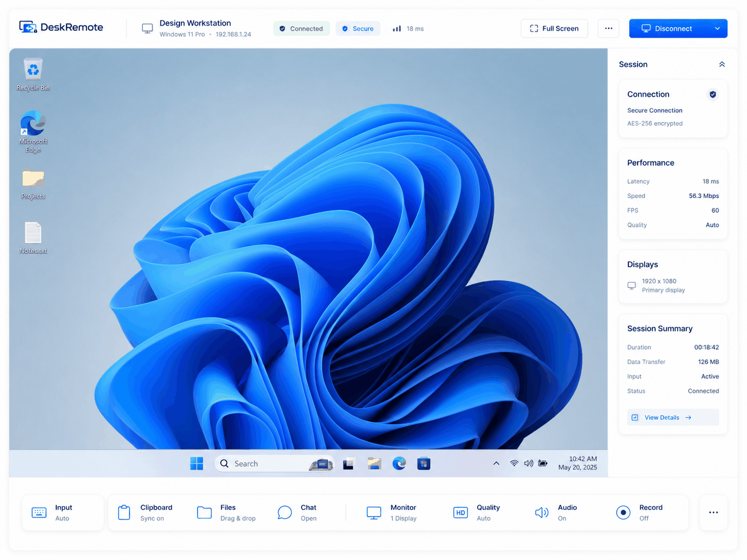
Task: Click the Displays card heading
Action: point(642,265)
